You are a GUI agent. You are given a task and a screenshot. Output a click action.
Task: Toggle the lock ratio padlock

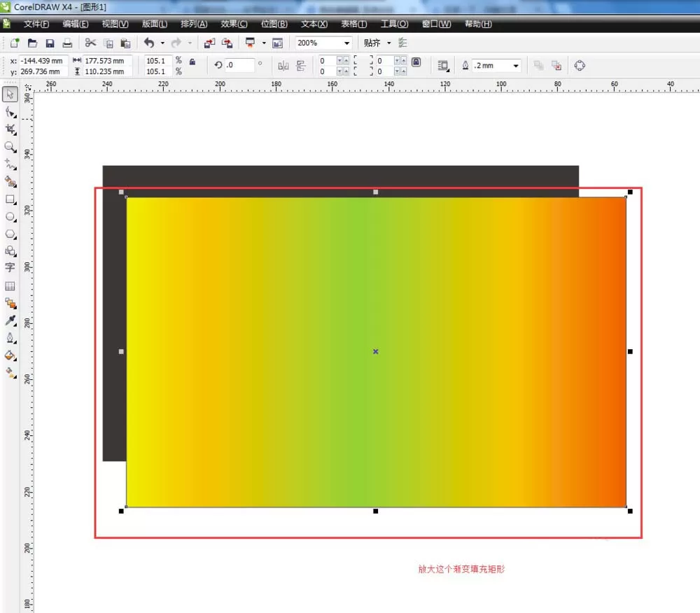tap(192, 62)
